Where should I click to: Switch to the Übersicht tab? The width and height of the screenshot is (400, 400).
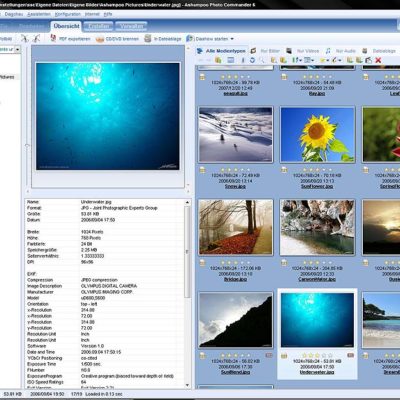pyautogui.click(x=66, y=26)
